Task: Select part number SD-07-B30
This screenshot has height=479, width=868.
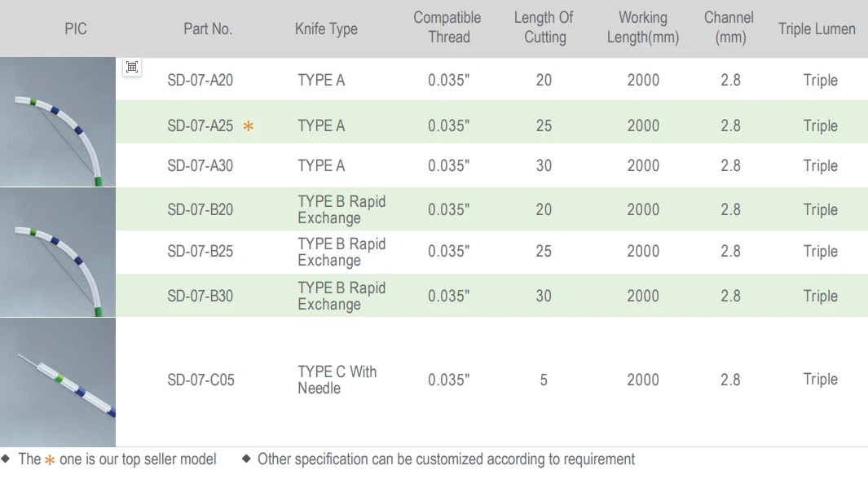Action: [x=200, y=297]
